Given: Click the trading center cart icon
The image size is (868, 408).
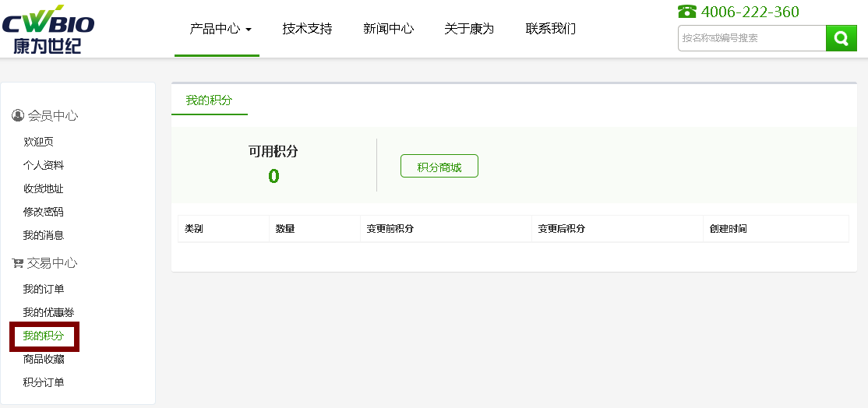Looking at the screenshot, I should click(x=18, y=263).
